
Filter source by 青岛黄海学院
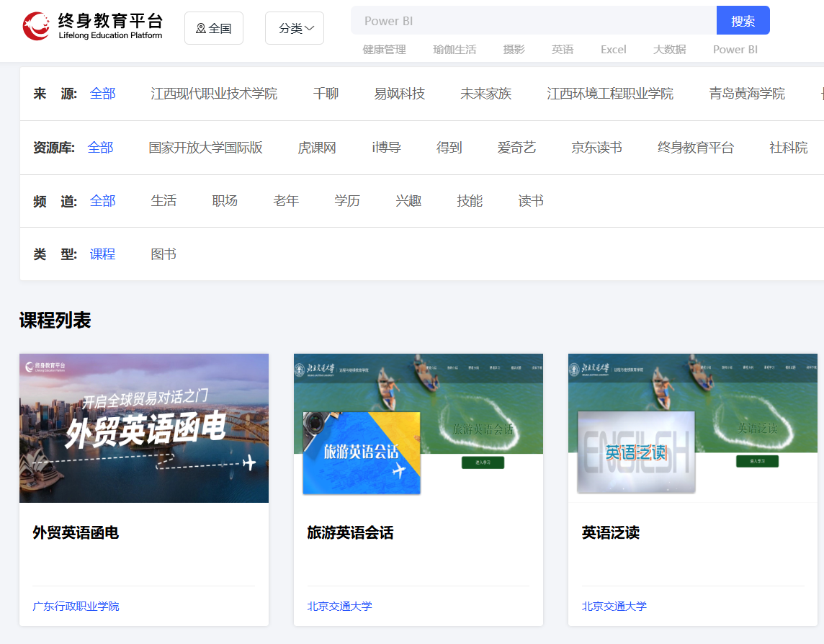(x=747, y=94)
